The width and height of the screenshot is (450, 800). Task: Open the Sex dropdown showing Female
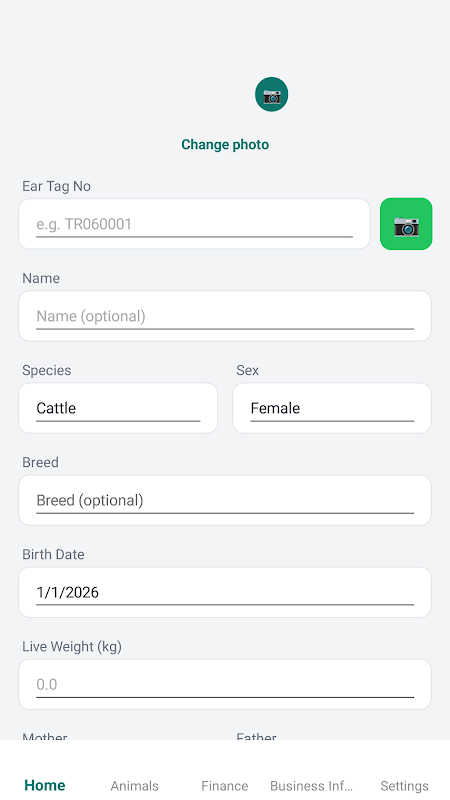(x=332, y=408)
